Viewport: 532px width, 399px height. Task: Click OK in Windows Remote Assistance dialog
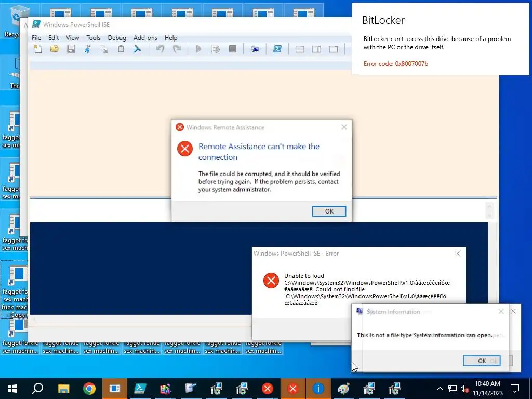tap(329, 211)
